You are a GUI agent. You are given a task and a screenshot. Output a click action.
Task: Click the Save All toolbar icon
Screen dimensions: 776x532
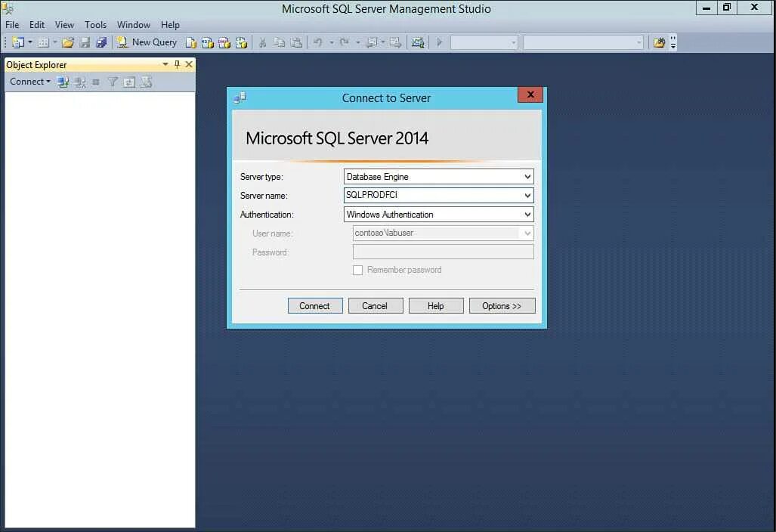101,42
